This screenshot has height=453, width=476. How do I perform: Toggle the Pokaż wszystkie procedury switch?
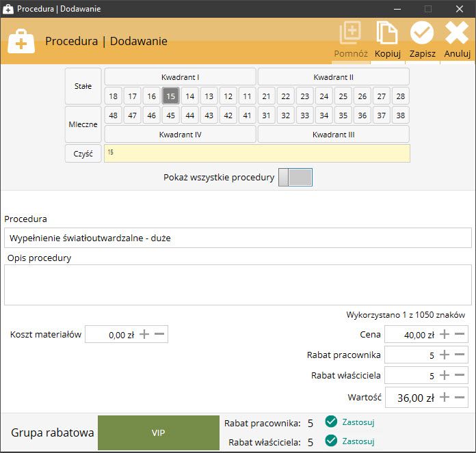pyautogui.click(x=295, y=177)
